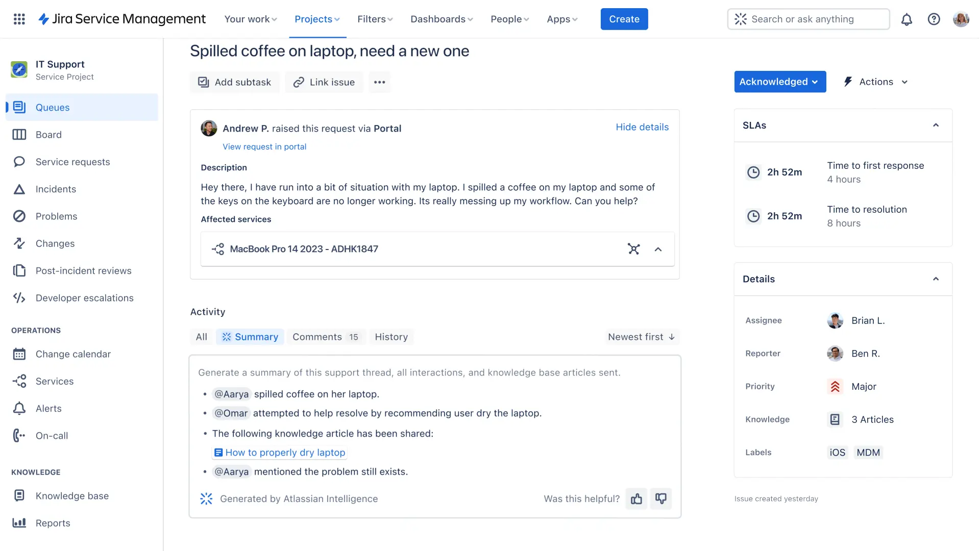Open the How to properly dry laptop article
Viewport: 980px width, 551px height.
click(x=285, y=453)
